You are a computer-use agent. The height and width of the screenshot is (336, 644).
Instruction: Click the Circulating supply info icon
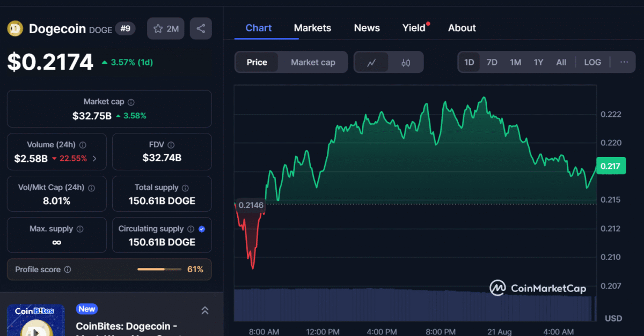(192, 229)
